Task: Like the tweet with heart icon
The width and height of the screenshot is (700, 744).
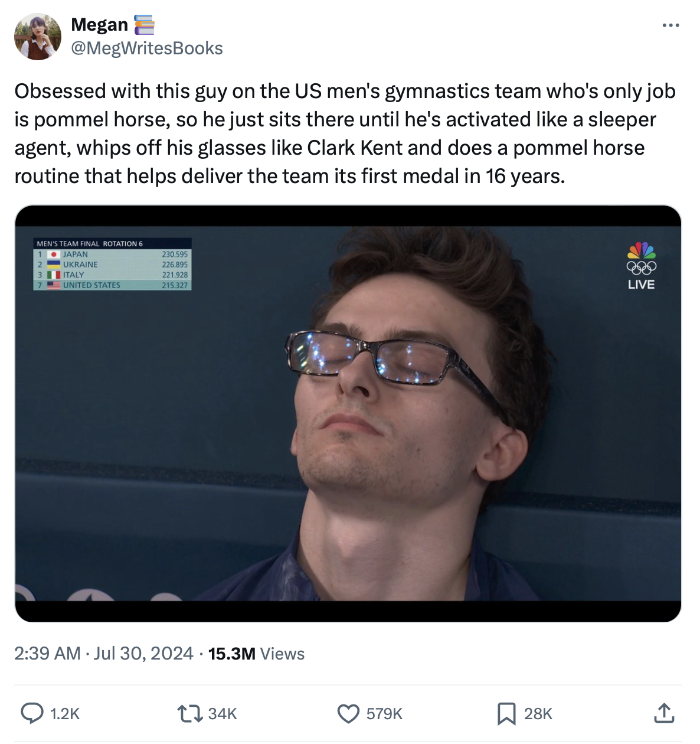Action: point(348,713)
